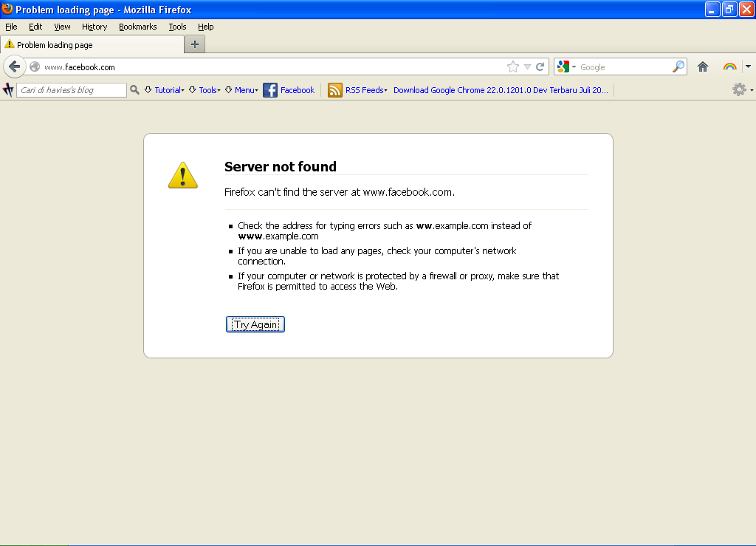Select the Problem loading page tab

[x=92, y=45]
